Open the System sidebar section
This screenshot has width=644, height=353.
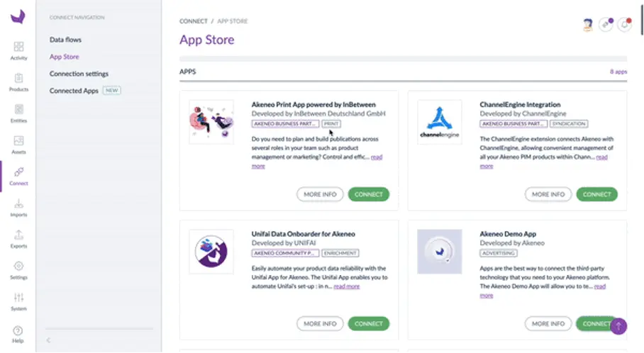[x=18, y=301]
